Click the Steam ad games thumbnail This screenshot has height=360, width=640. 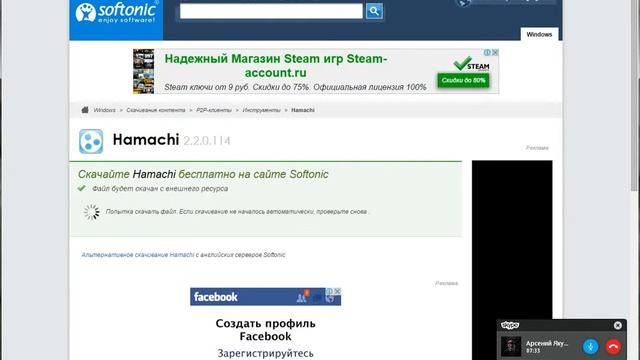tap(144, 71)
